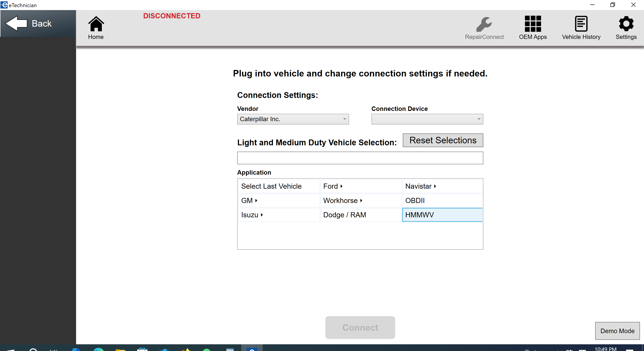The height and width of the screenshot is (351, 644).
Task: Expand the GM application submenu
Action: (x=279, y=200)
